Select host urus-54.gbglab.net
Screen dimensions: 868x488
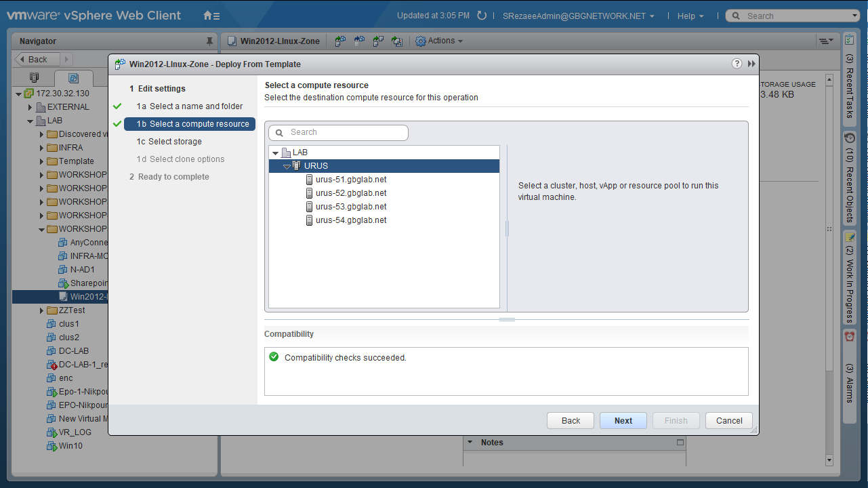point(350,220)
